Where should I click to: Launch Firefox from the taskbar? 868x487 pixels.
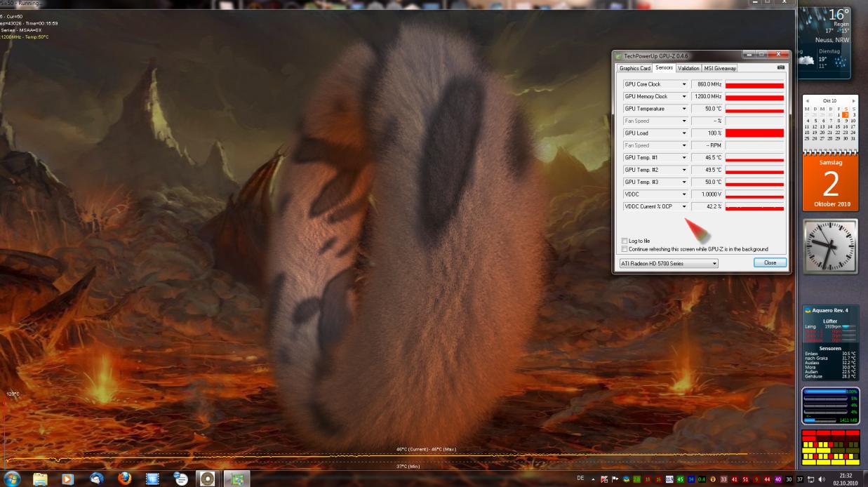pyautogui.click(x=125, y=479)
